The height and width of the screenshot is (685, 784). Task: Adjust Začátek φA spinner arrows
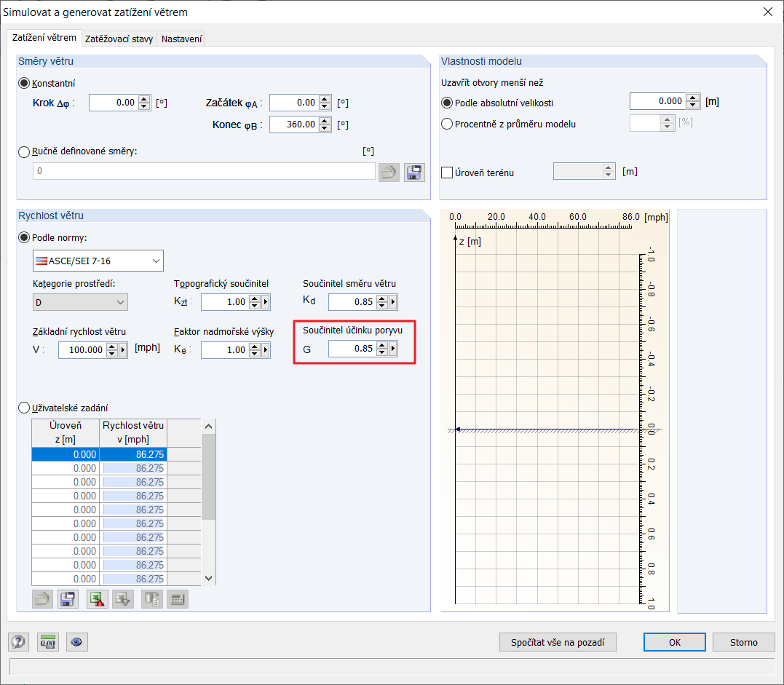pos(325,103)
